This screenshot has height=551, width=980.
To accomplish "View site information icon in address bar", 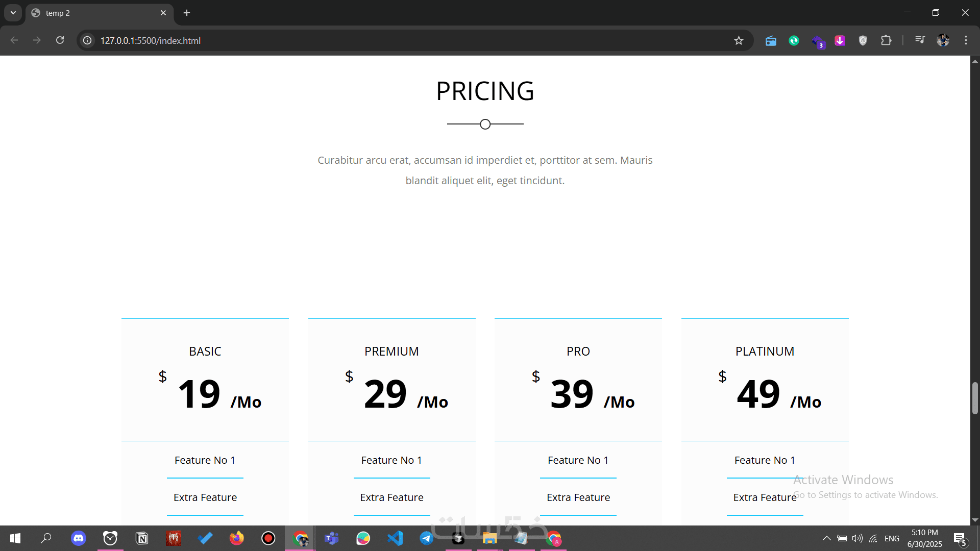I will 88,40.
